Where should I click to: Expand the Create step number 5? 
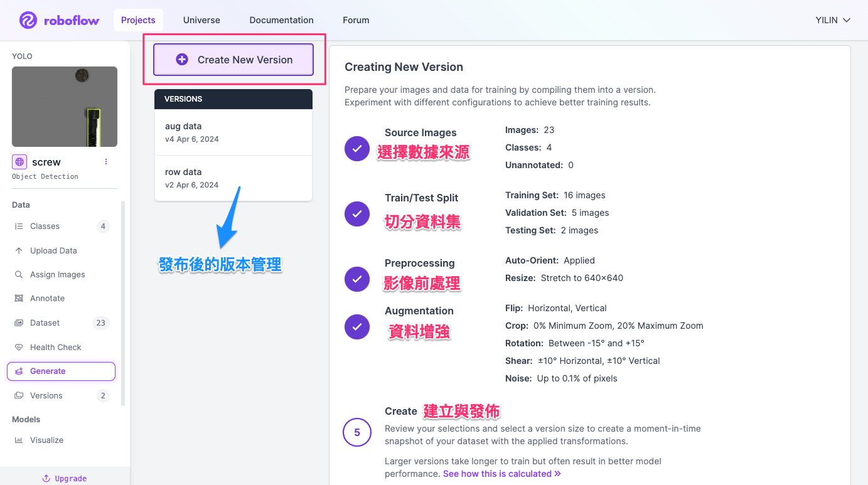[x=357, y=432]
